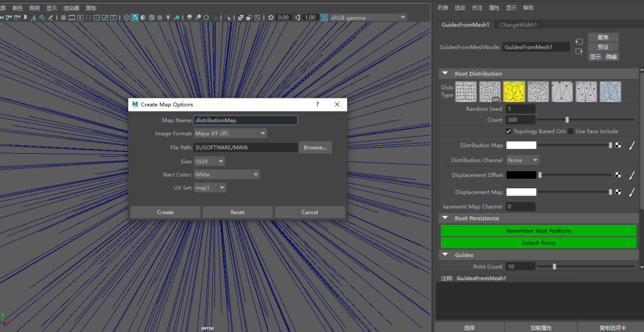Open the Image Format dropdown
This screenshot has width=644, height=332.
click(x=230, y=134)
